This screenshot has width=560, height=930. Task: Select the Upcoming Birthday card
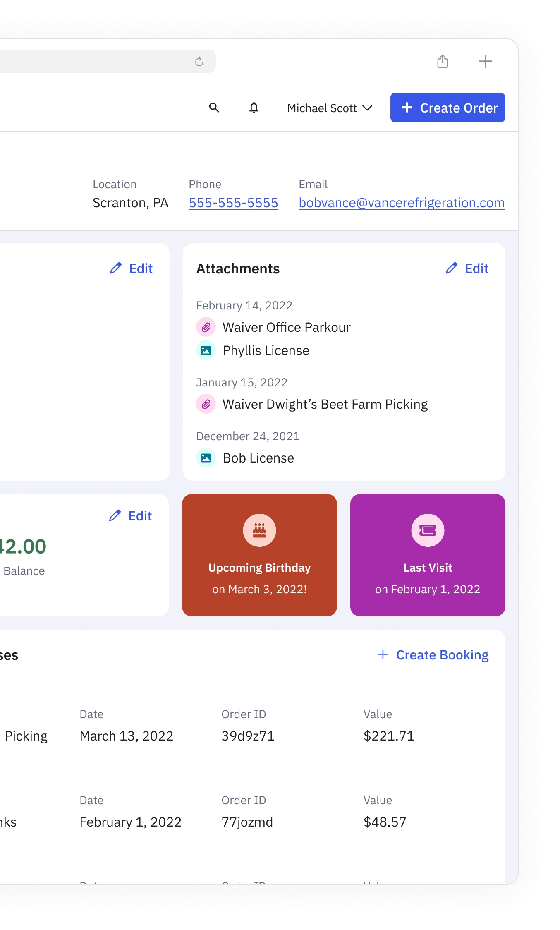(x=259, y=555)
